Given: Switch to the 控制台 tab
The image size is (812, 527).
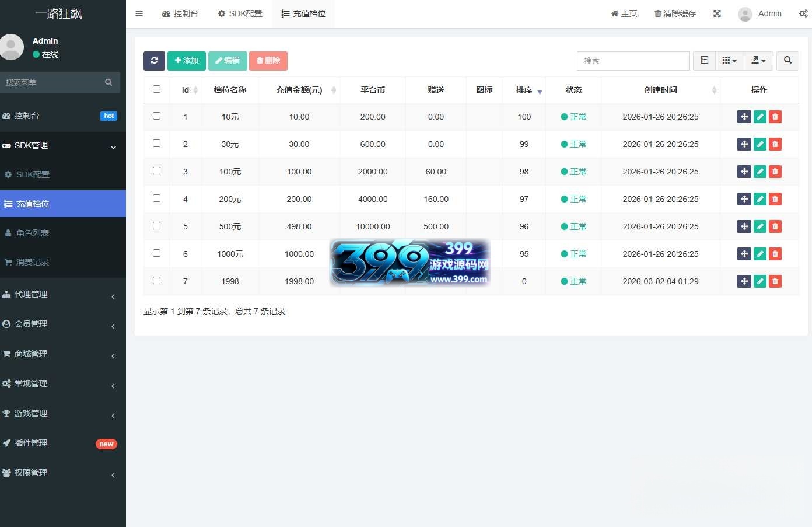Looking at the screenshot, I should click(x=180, y=13).
